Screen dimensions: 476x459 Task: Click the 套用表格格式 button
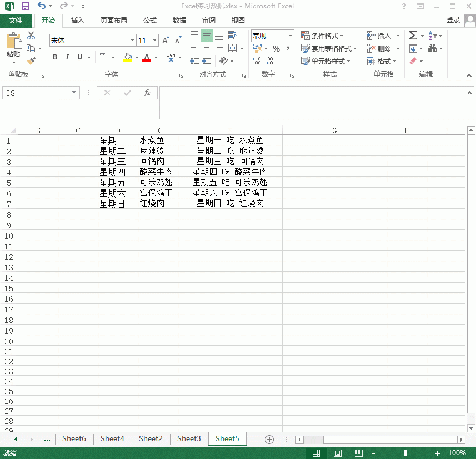[330, 48]
